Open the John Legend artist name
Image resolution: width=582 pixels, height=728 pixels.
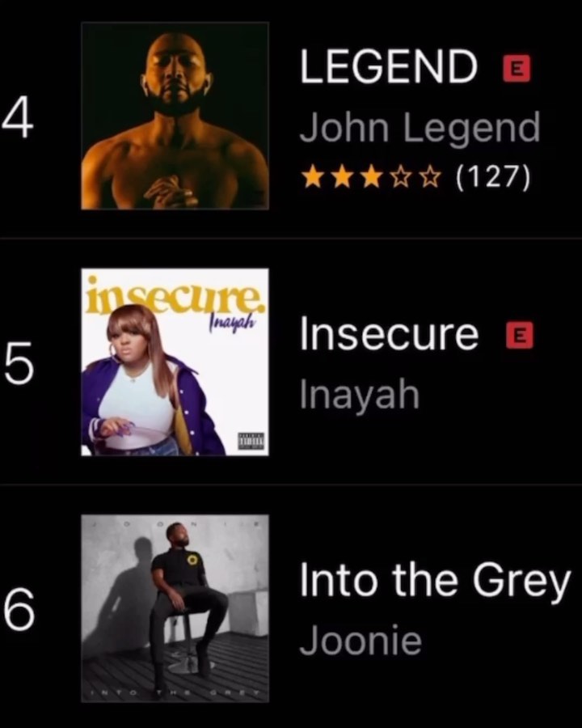pyautogui.click(x=420, y=128)
